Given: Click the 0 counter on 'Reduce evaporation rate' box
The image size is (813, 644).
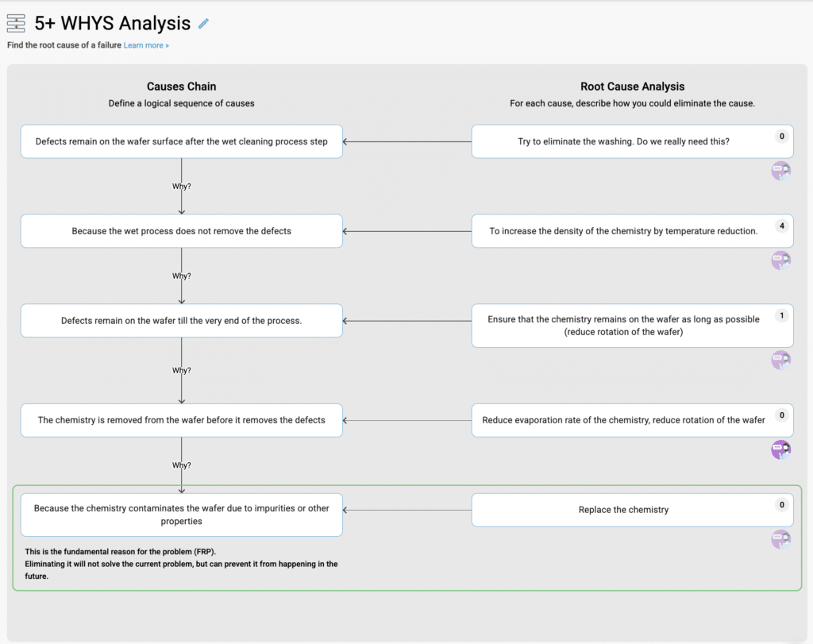Looking at the screenshot, I should [x=782, y=415].
